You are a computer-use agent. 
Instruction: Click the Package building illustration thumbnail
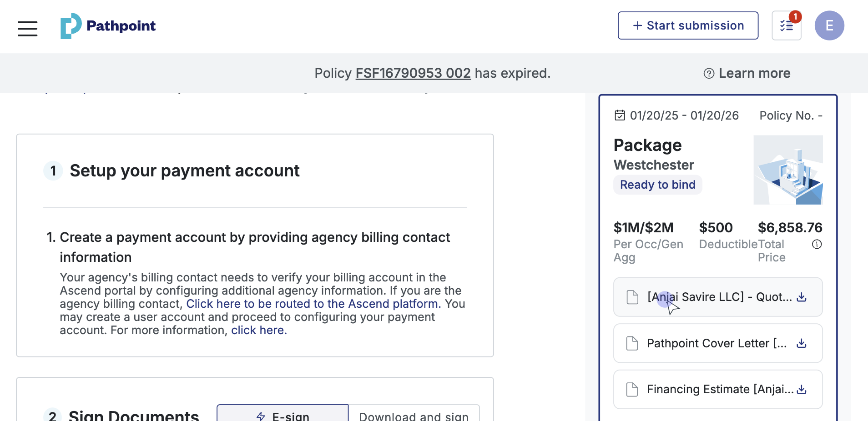tap(788, 170)
